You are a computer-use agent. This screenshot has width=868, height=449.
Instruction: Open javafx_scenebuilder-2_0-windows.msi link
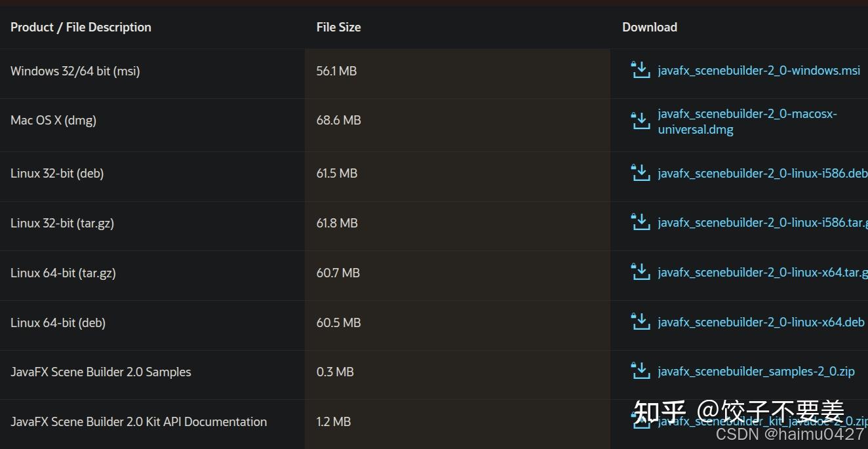pos(759,70)
